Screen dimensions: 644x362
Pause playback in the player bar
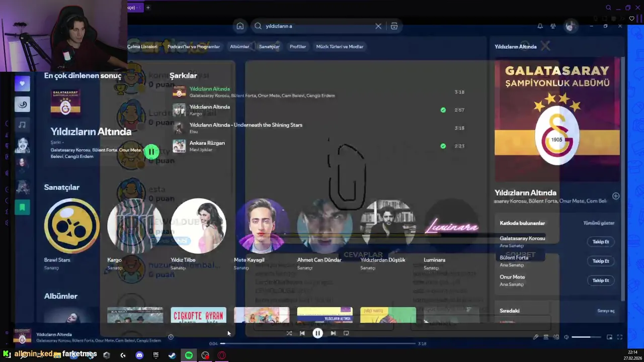pyautogui.click(x=317, y=333)
